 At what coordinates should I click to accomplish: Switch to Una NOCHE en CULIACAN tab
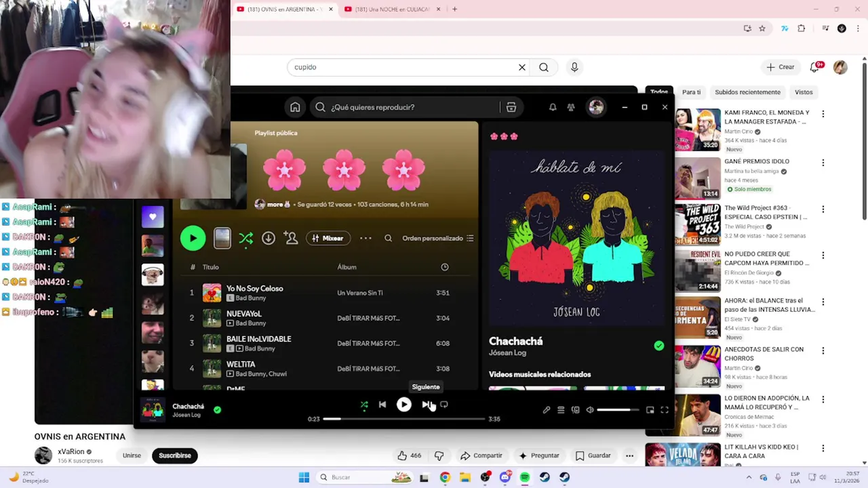coord(392,9)
